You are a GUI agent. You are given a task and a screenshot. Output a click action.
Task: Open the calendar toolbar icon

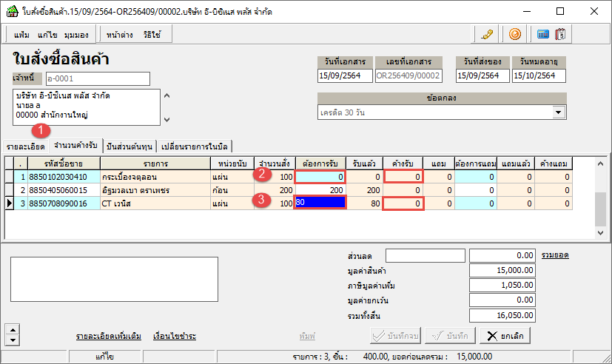click(560, 34)
